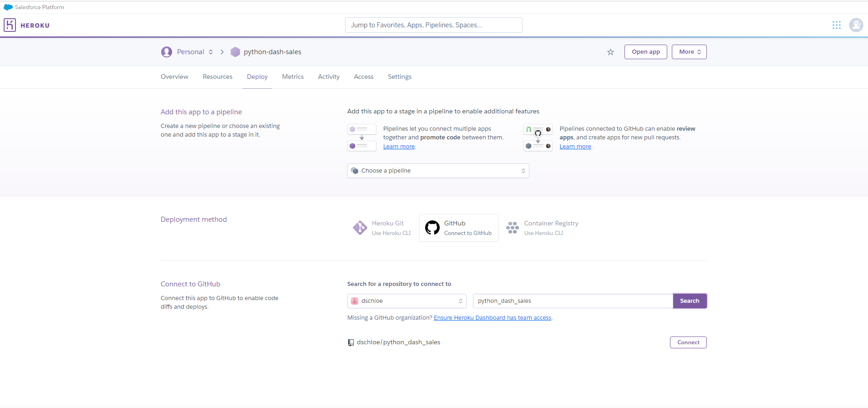This screenshot has height=408, width=868.
Task: Open Learn more link about promoting code
Action: (x=399, y=147)
